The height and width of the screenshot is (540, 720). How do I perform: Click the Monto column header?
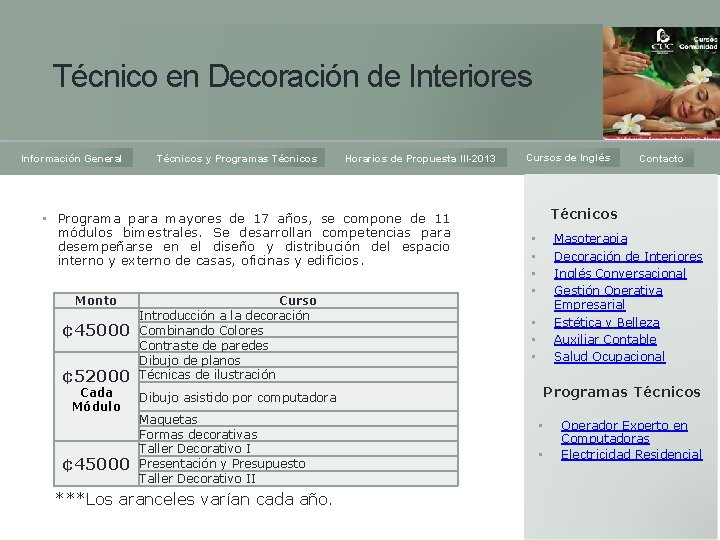(x=96, y=301)
